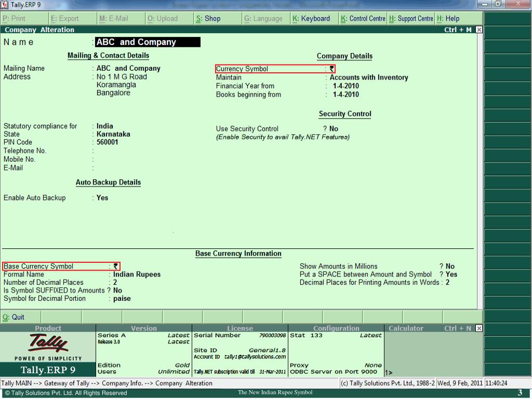Open the State list showing Karnataka

[x=113, y=135]
